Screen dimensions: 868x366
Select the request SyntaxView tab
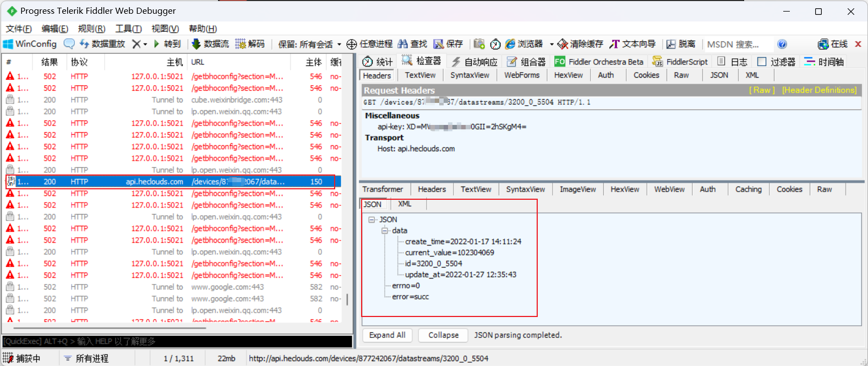(470, 75)
